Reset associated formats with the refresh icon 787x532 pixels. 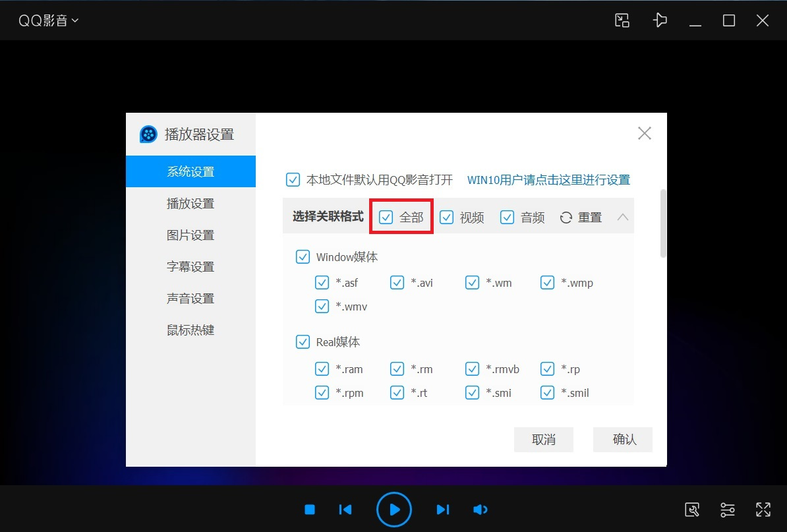pyautogui.click(x=566, y=217)
